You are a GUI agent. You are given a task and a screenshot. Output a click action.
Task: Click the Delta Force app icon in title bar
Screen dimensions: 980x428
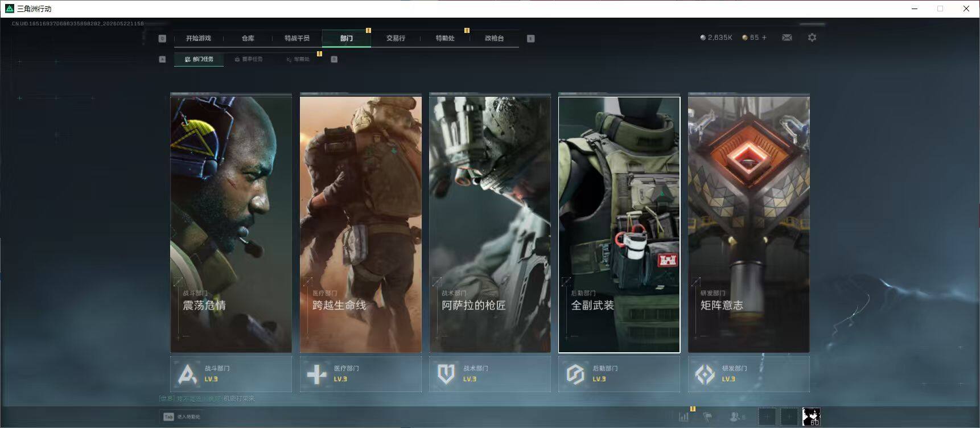pos(9,9)
